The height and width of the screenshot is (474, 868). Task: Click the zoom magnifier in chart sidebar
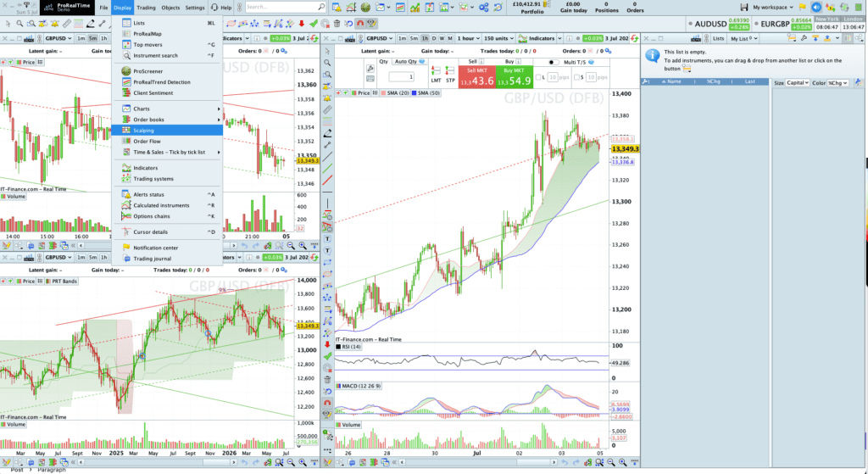327,63
